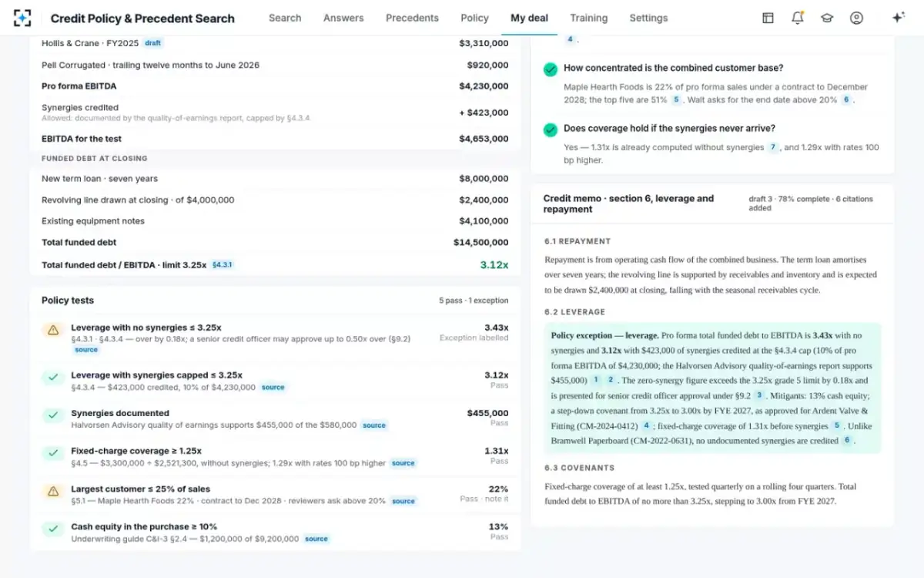Click the credit memo section 6 title
924x578 pixels.
629,203
